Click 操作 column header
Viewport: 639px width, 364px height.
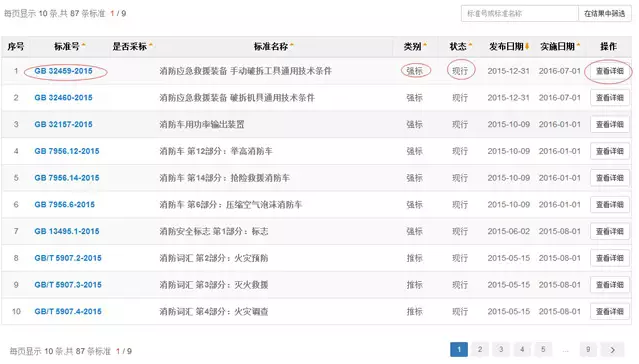click(x=608, y=46)
